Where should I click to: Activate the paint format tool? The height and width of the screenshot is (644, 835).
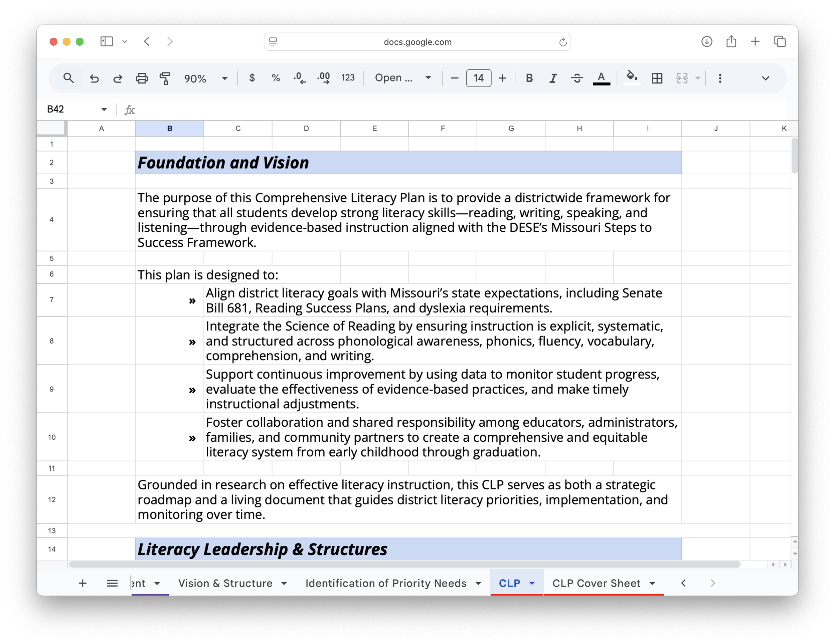point(165,78)
